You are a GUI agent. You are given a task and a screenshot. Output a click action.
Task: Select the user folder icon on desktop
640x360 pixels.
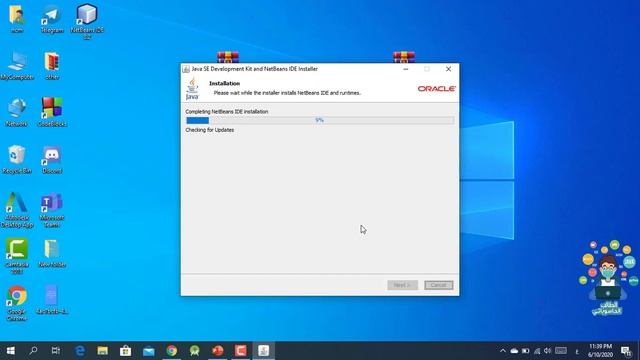[17, 19]
